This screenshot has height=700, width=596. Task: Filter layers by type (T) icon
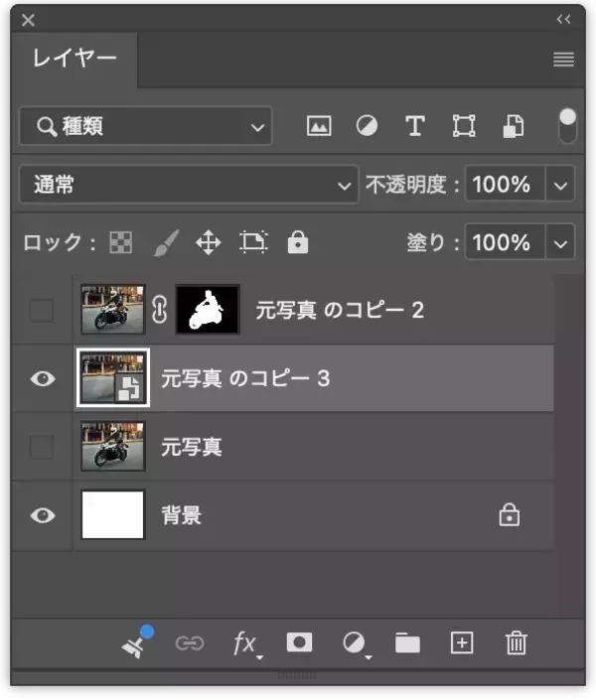415,126
